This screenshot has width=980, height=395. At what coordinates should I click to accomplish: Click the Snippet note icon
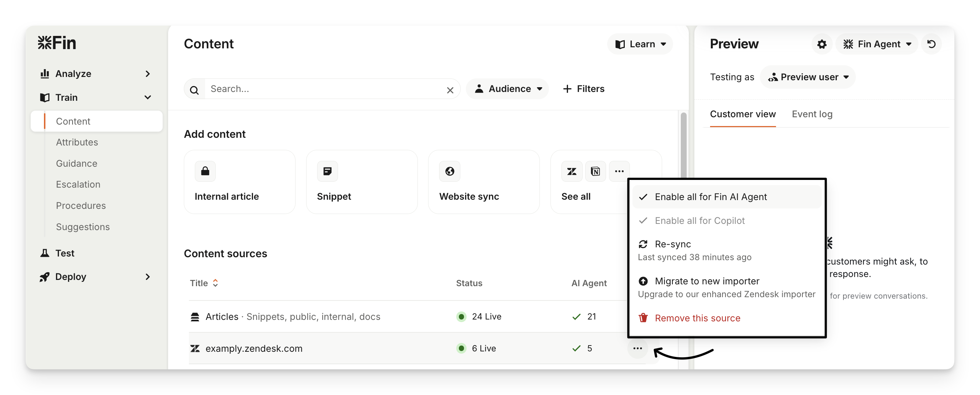tap(327, 171)
